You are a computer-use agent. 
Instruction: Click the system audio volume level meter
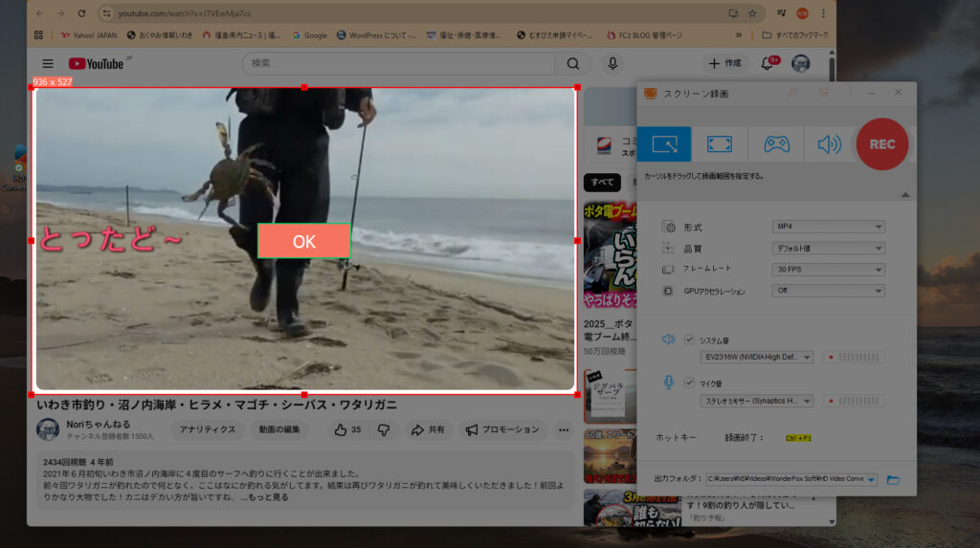(x=860, y=358)
